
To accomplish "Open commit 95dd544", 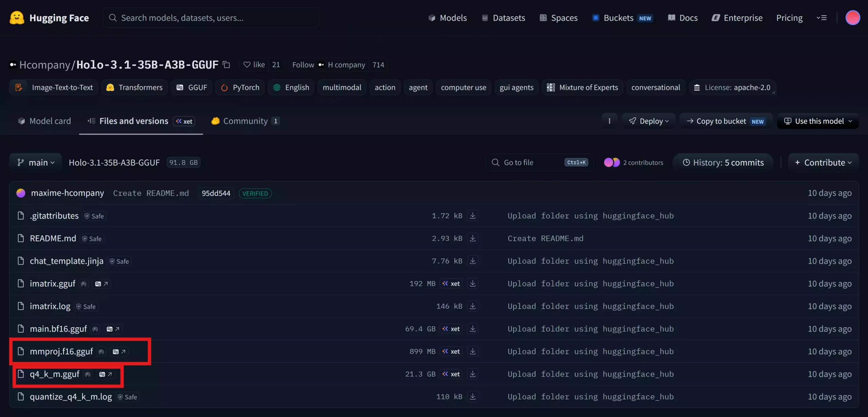I will (216, 193).
